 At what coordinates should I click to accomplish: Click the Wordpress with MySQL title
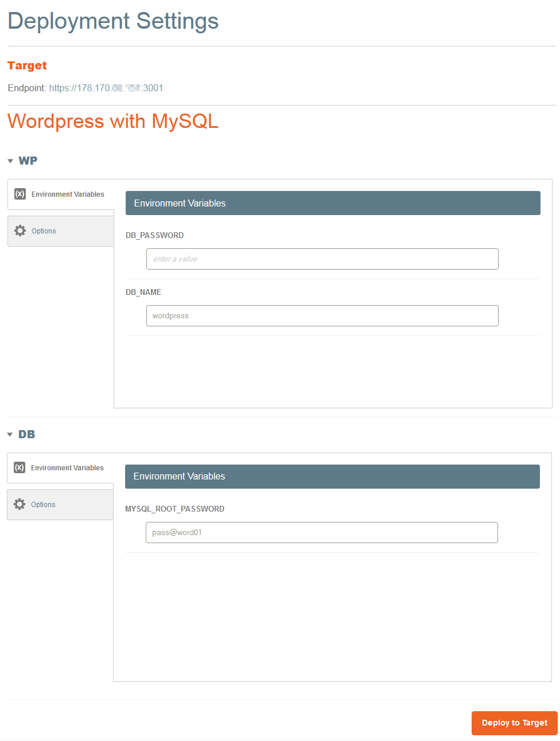pos(113,121)
